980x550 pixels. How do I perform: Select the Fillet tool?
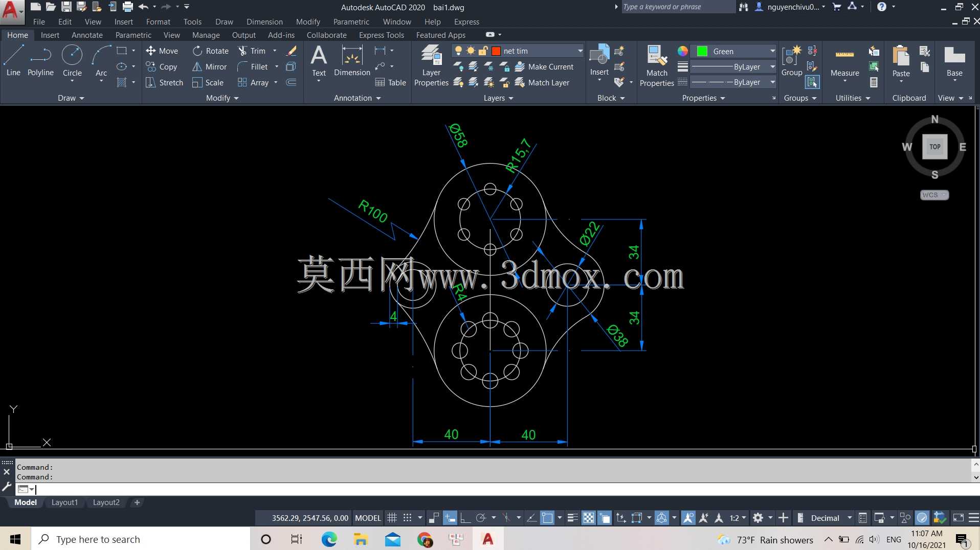253,66
